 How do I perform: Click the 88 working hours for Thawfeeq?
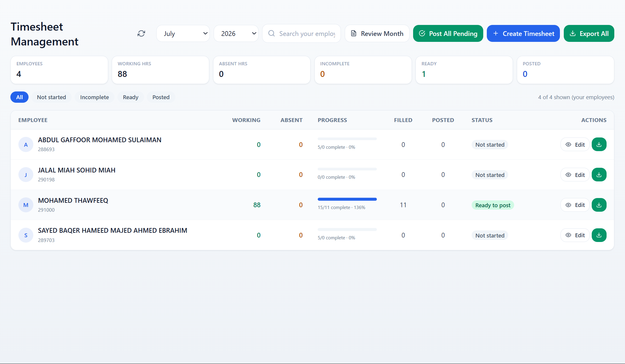[x=257, y=205]
